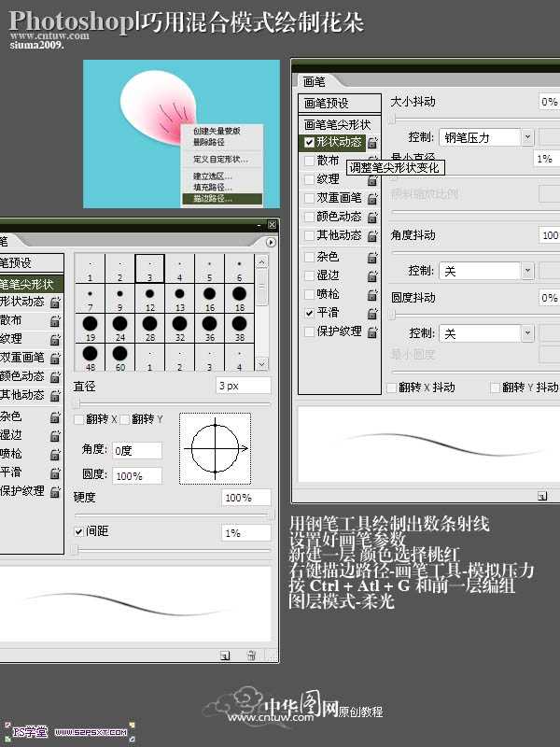The image size is (560, 747).
Task: Choose 创建矢量蒙版 from context menu
Action: tap(222, 131)
